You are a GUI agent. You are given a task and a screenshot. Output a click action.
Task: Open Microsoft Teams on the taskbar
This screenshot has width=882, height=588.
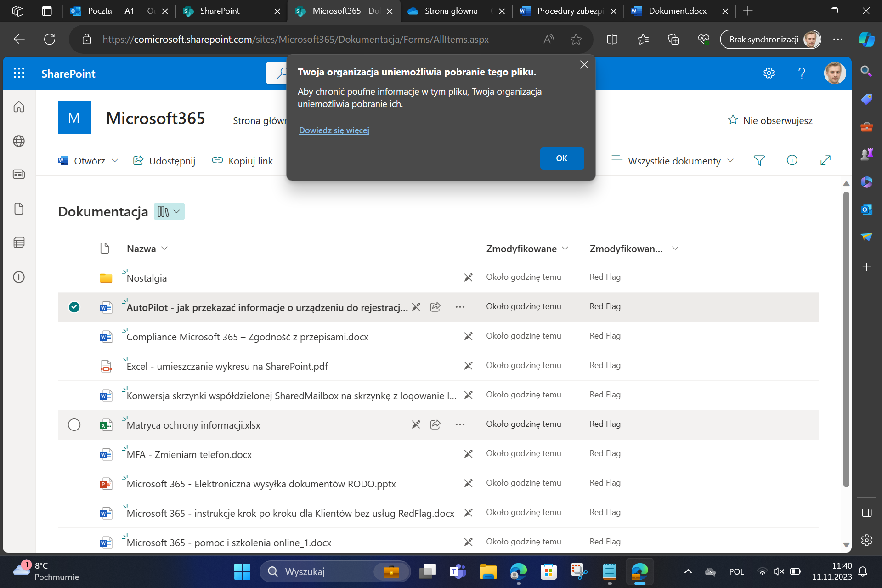coord(458,571)
